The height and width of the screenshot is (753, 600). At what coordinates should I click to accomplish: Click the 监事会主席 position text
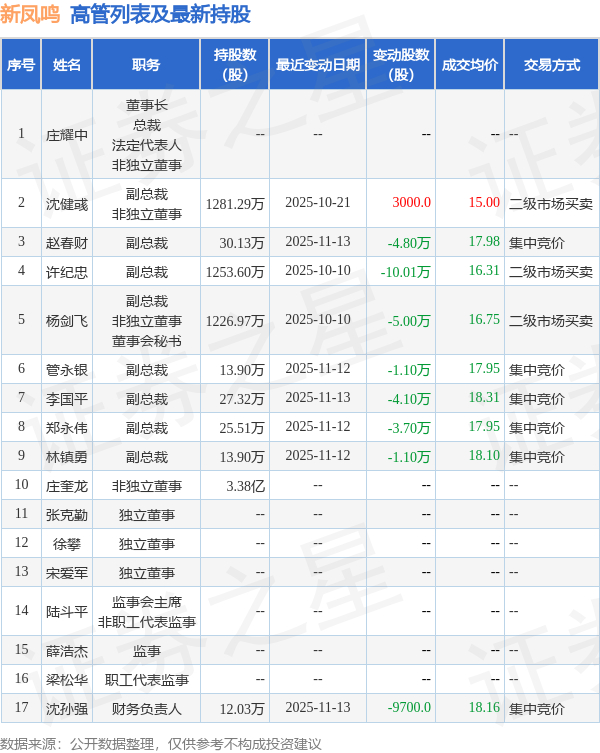pos(147,602)
